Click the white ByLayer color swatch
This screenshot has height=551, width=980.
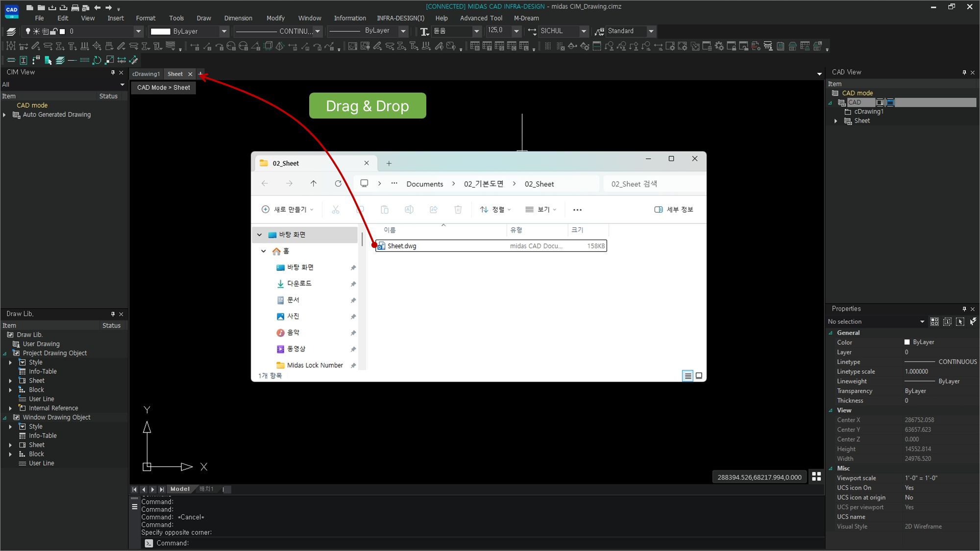pyautogui.click(x=160, y=31)
